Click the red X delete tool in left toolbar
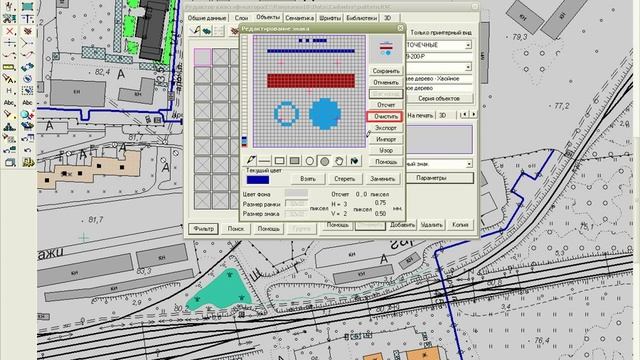Screen dimensions: 640x360 tap(9, 31)
